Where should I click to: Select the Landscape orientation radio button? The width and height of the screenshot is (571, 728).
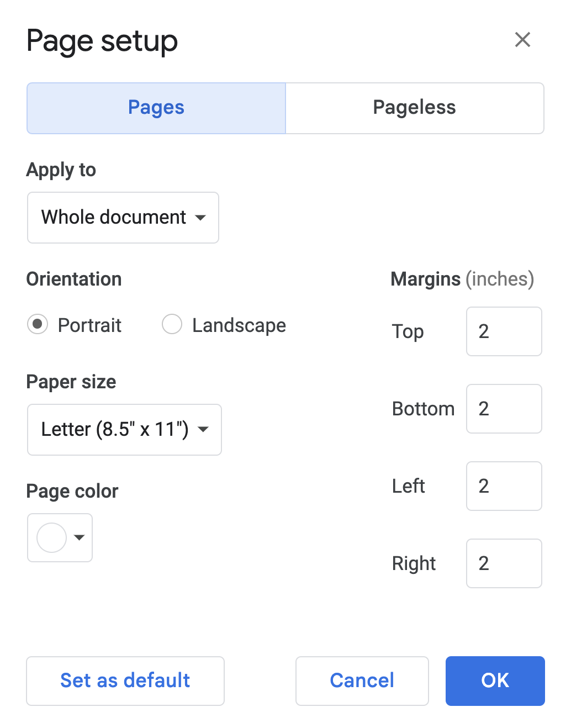tap(172, 324)
